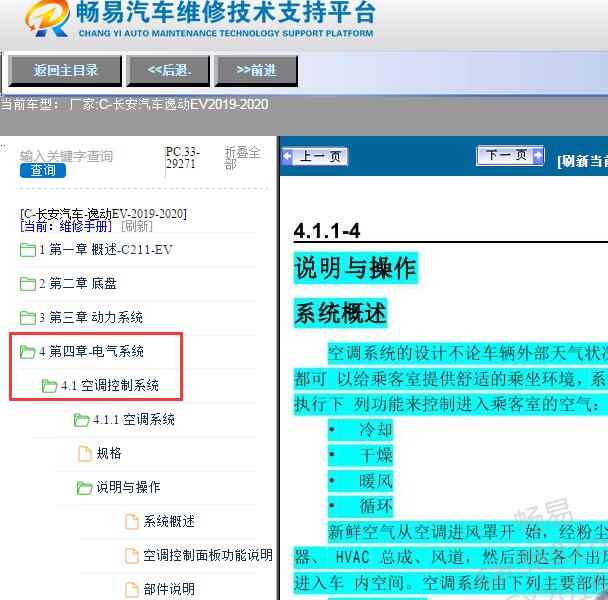This screenshot has height=600, width=608.
Task: Collapse the 说明与操作 tree folder
Action: click(x=128, y=487)
